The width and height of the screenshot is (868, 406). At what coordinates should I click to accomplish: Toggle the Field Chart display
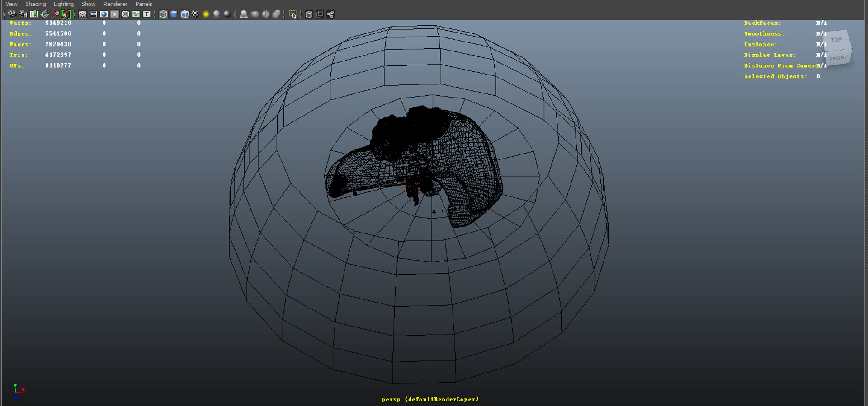125,14
